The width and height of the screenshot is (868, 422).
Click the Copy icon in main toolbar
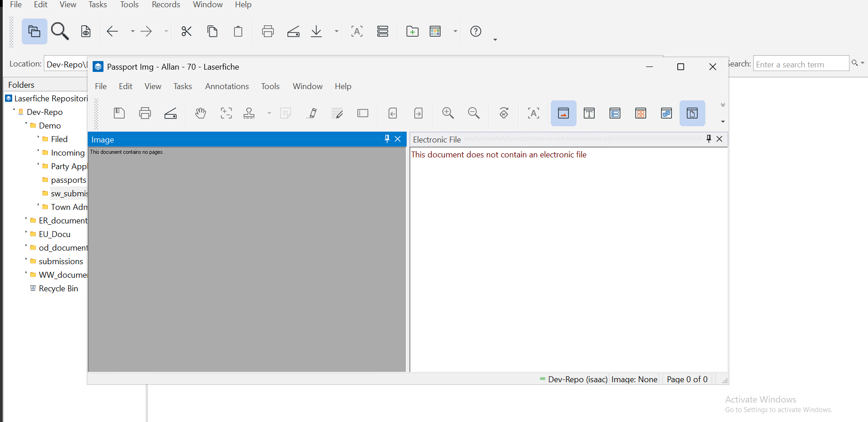coord(212,31)
